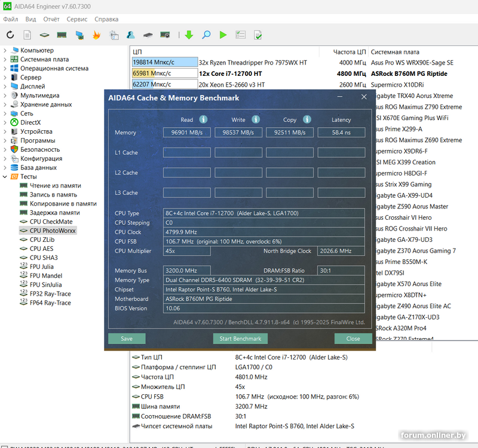Viewport: 478px width, 448px height.
Task: Click the info icon next to Write
Action: [x=256, y=119]
